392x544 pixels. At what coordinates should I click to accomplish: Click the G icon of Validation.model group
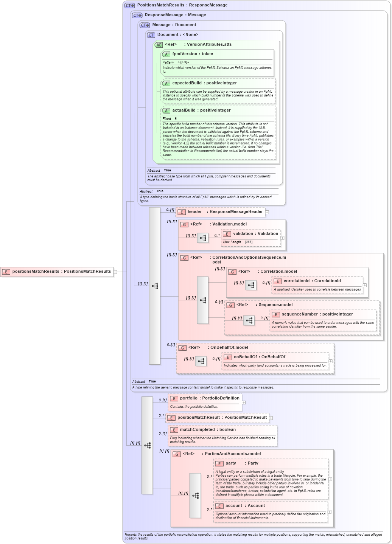pos(184,224)
